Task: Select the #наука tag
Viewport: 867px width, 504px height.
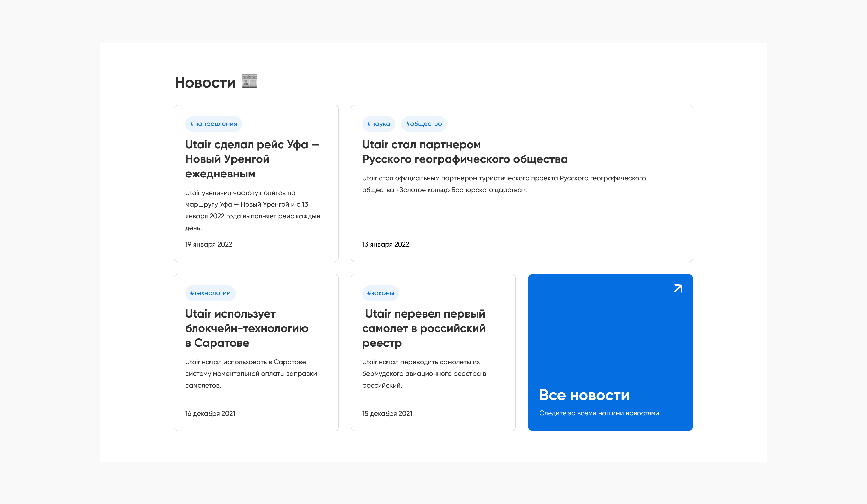Action: pos(378,124)
